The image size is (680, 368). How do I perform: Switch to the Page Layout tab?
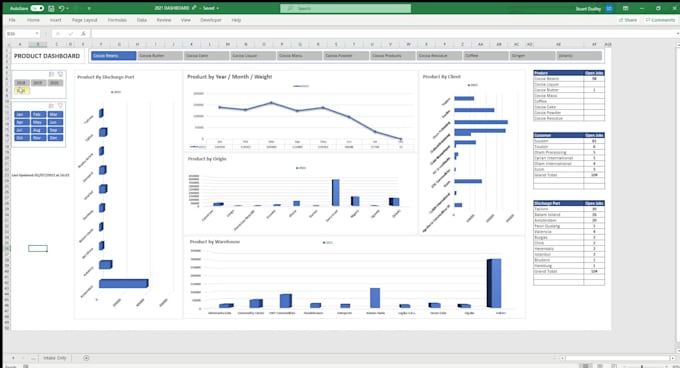click(85, 20)
